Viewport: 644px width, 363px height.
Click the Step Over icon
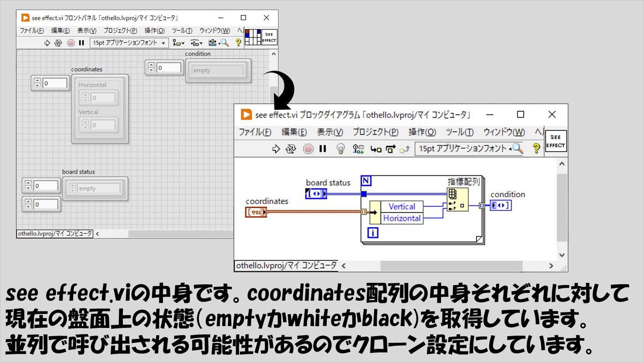pyautogui.click(x=390, y=149)
